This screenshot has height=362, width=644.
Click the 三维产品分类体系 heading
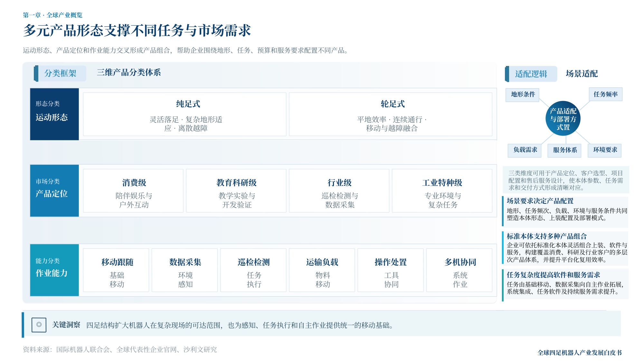(129, 72)
